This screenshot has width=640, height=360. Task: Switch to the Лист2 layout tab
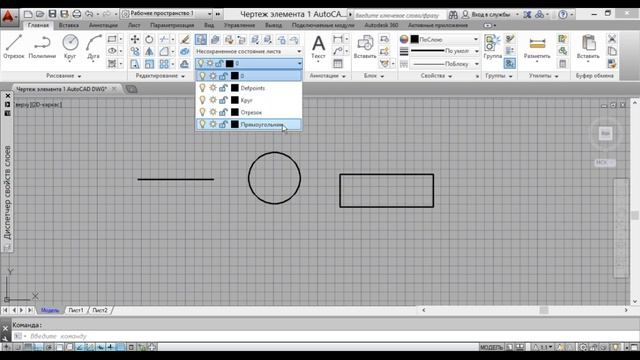[x=100, y=310]
